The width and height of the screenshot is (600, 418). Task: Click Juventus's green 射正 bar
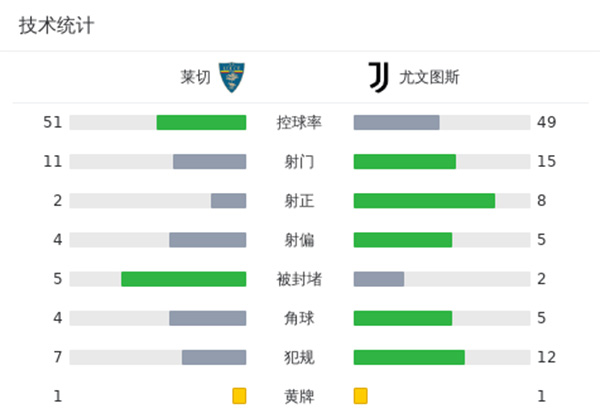pos(424,201)
